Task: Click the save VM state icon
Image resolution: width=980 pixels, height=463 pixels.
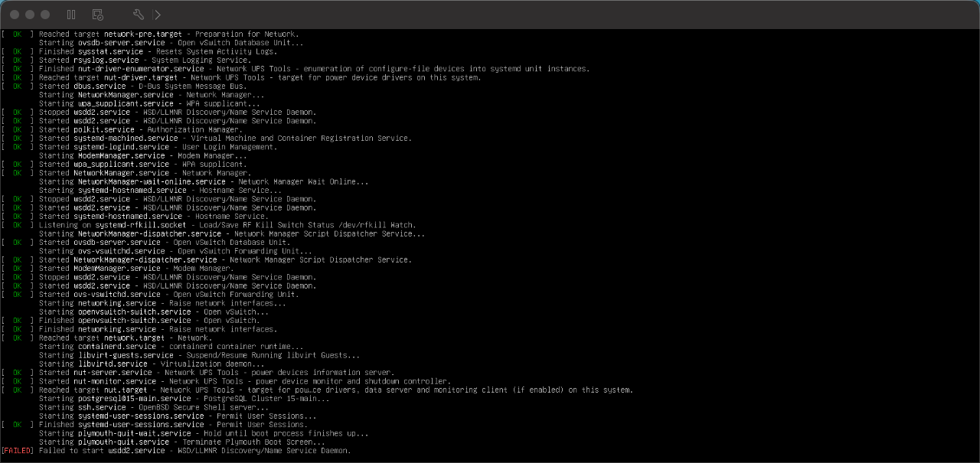Action: (x=96, y=14)
